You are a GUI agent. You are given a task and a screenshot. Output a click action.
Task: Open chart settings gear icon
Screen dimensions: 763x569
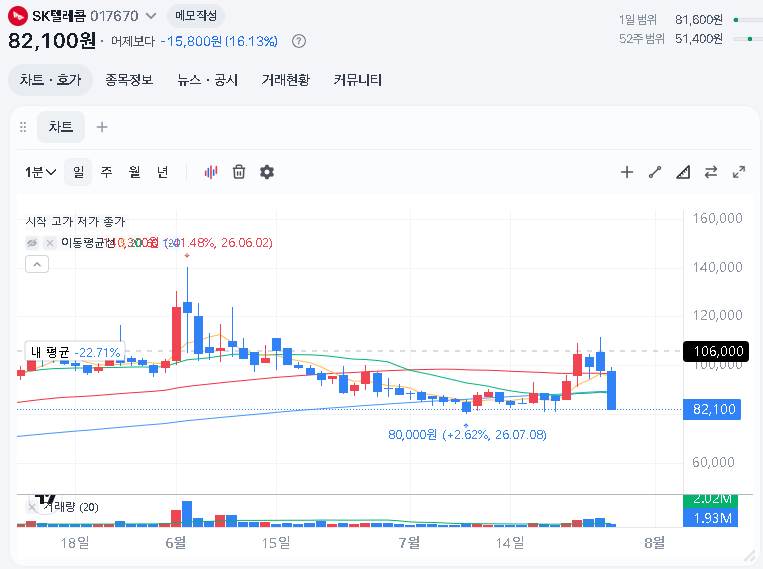point(267,172)
